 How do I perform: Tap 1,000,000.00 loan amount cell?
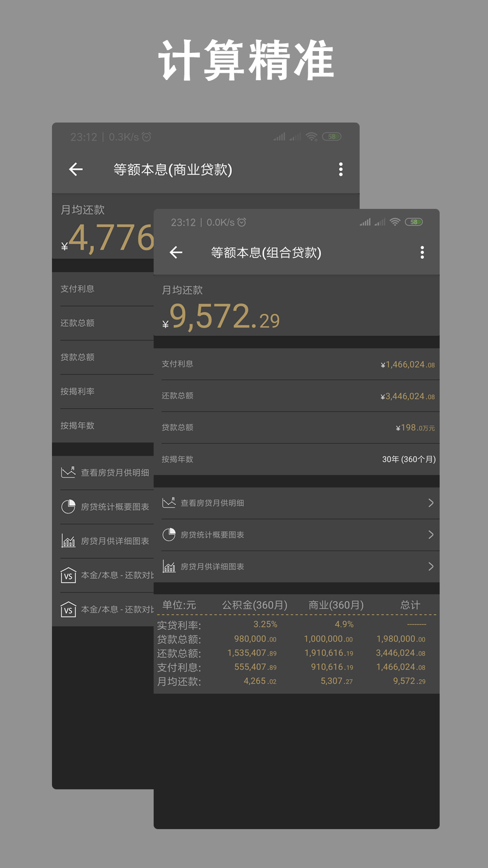(x=328, y=639)
